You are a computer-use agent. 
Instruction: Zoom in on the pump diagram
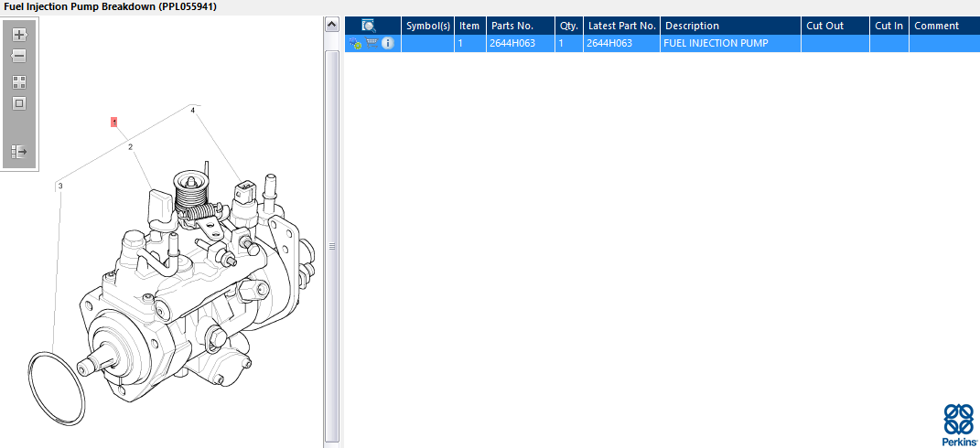point(19,35)
